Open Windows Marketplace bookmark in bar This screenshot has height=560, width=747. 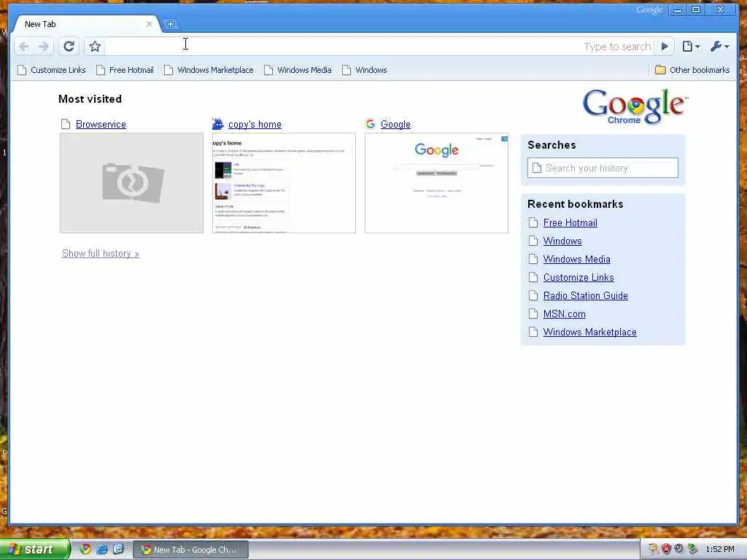[x=209, y=70]
